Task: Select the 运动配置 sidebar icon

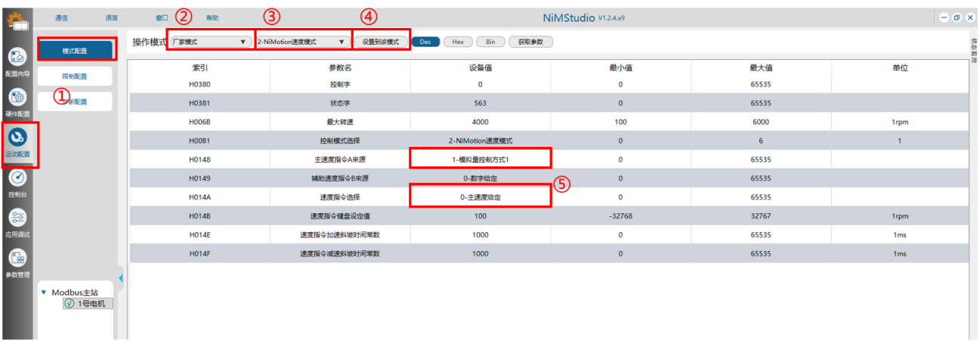Action: pyautogui.click(x=17, y=137)
